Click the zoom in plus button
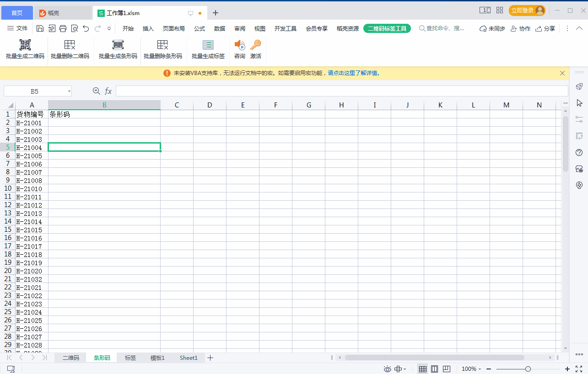This screenshot has width=588, height=374. pyautogui.click(x=567, y=369)
